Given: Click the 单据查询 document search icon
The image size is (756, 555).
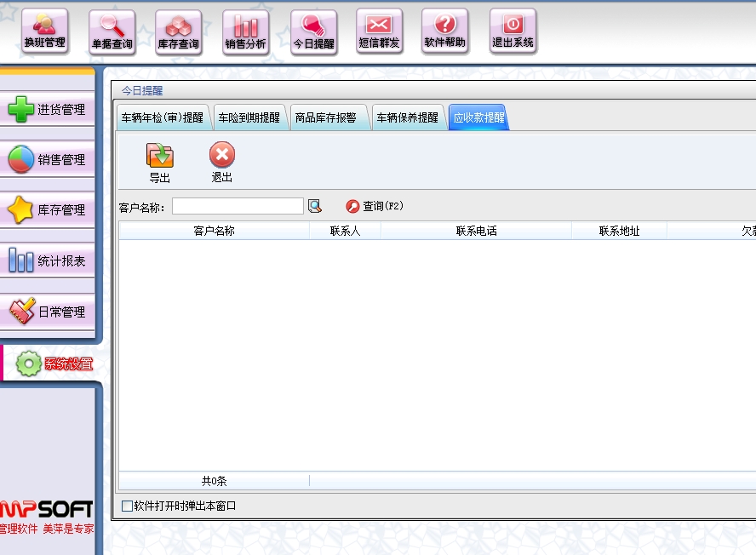Looking at the screenshot, I should click(112, 32).
